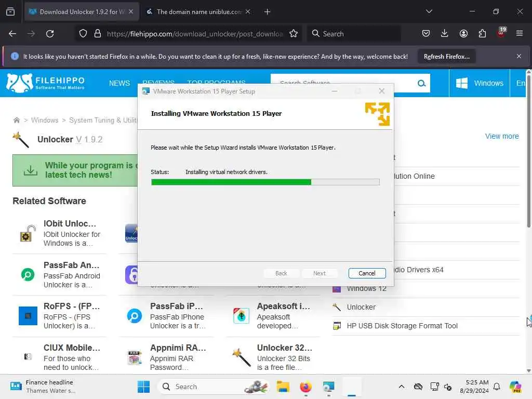Open PassFab iPhone Unlocker entry
Screen dimensions: 532x399
click(166, 316)
